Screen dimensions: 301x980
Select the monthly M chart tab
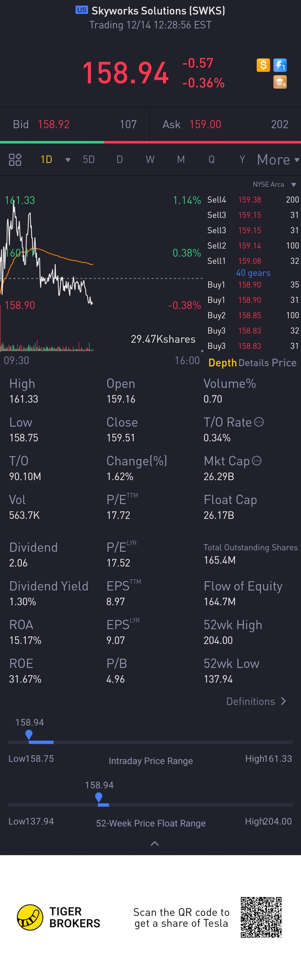181,159
